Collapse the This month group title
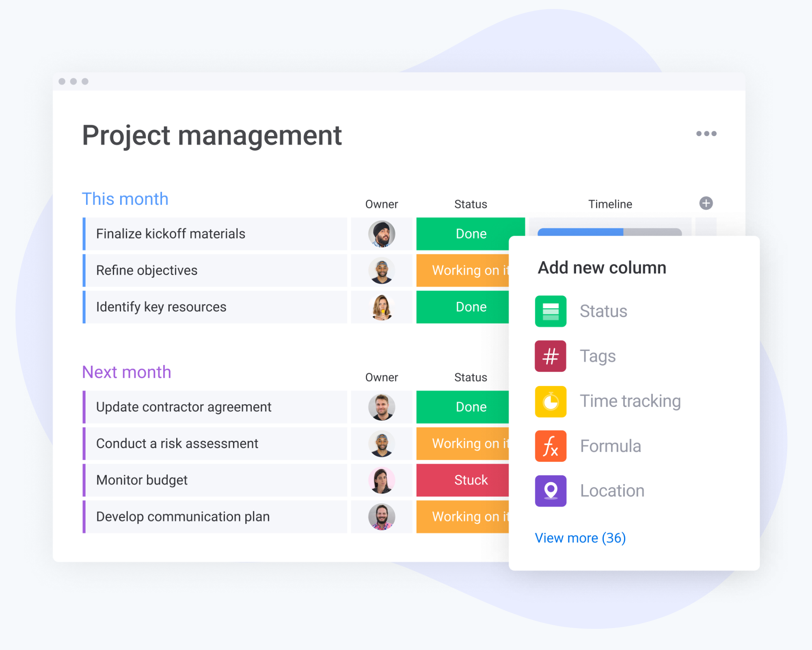Screen dimensions: 812x650 click(125, 199)
